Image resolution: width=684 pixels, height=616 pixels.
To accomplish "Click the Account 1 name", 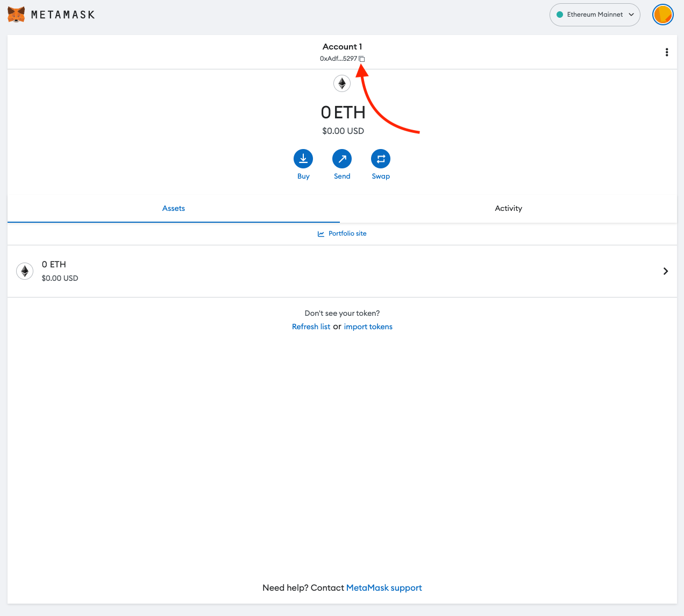I will 342,47.
